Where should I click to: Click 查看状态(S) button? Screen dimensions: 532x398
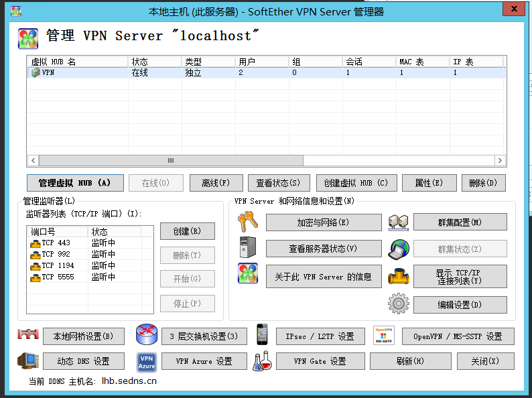[x=279, y=183]
